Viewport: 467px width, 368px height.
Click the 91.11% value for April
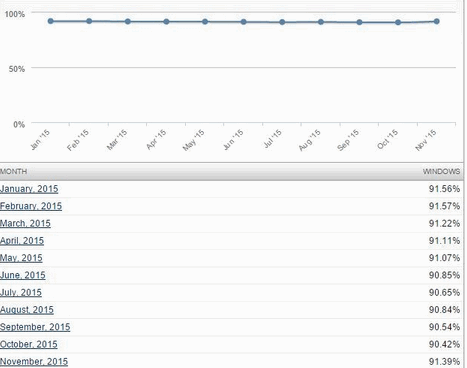[x=444, y=241]
